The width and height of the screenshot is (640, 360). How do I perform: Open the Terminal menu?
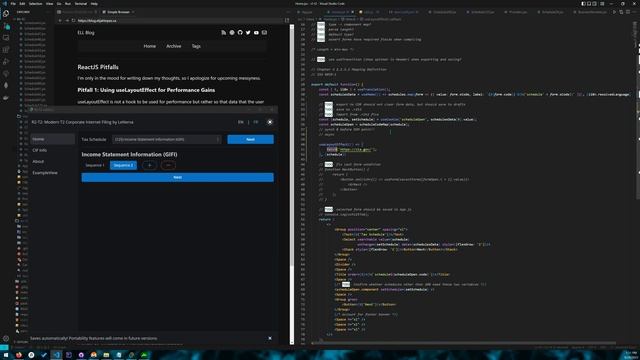(81, 4)
